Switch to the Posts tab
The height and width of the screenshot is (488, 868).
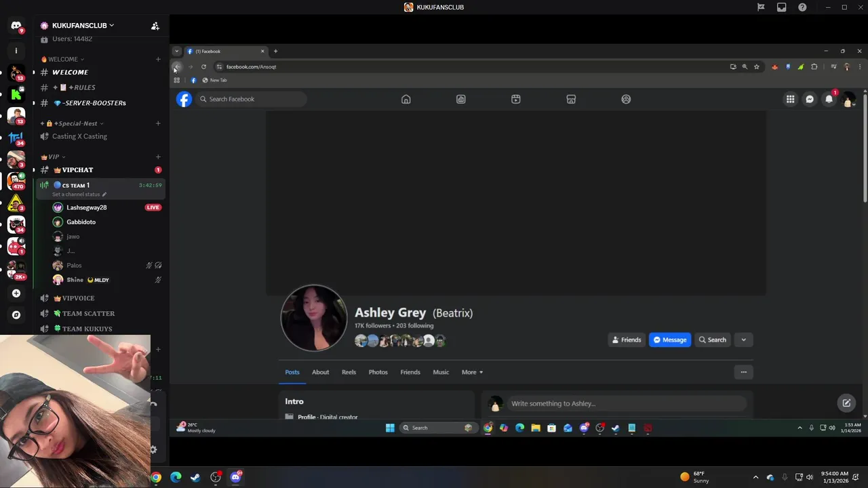(x=292, y=372)
